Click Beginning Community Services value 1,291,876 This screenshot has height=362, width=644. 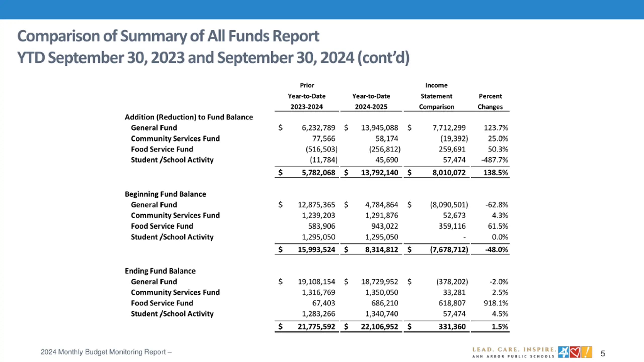pos(382,215)
